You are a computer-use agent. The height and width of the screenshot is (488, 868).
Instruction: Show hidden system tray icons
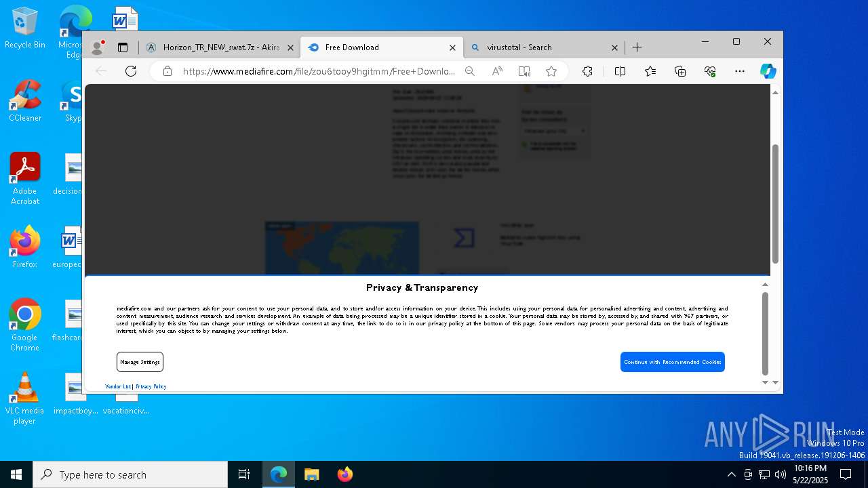(731, 474)
